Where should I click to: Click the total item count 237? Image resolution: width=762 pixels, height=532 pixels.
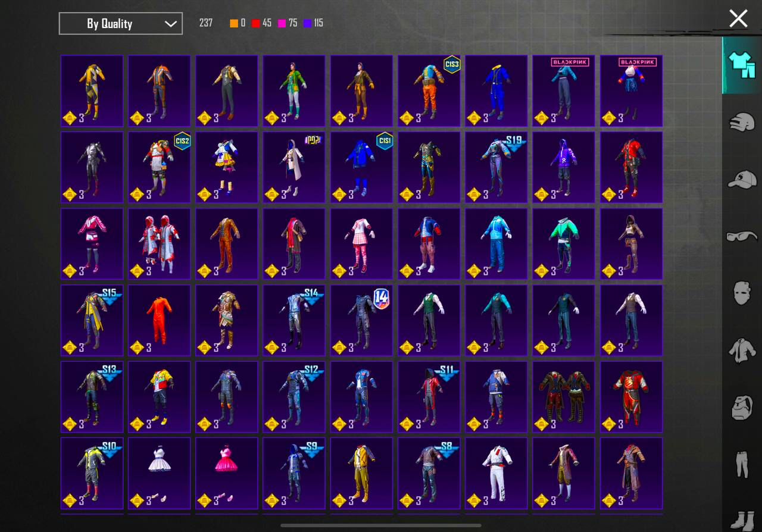206,23
